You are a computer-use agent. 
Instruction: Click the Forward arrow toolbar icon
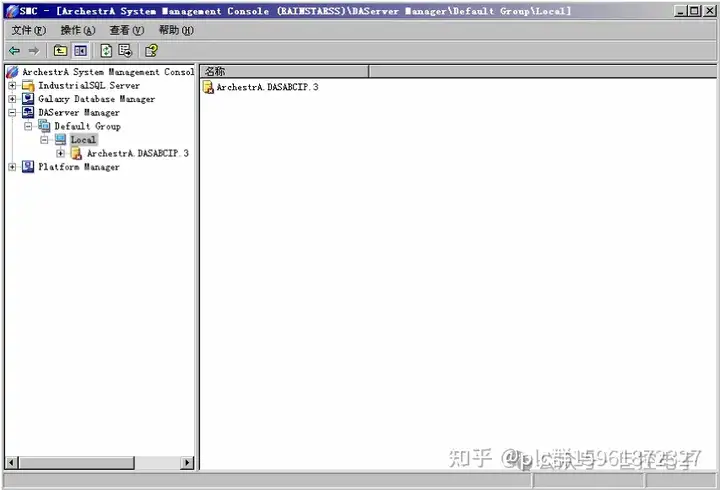tap(34, 51)
